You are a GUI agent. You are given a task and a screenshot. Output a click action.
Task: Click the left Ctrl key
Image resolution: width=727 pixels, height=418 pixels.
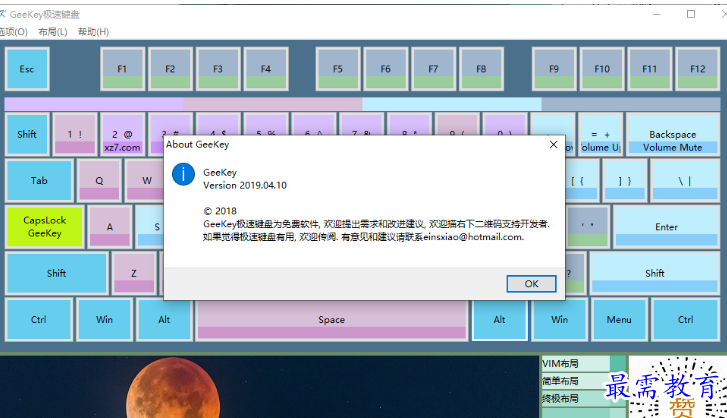[x=39, y=320]
